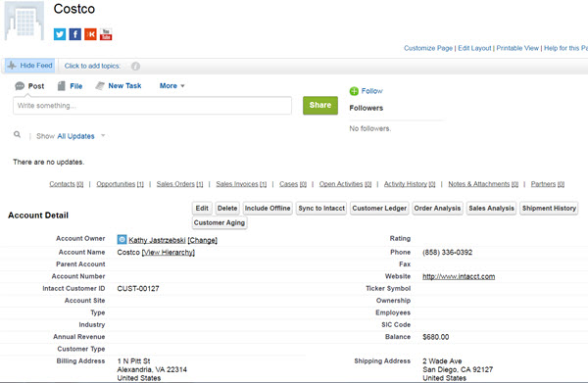Click the CUST-00127 customer ID value
Viewport: 588px width, 383px height.
click(x=138, y=289)
